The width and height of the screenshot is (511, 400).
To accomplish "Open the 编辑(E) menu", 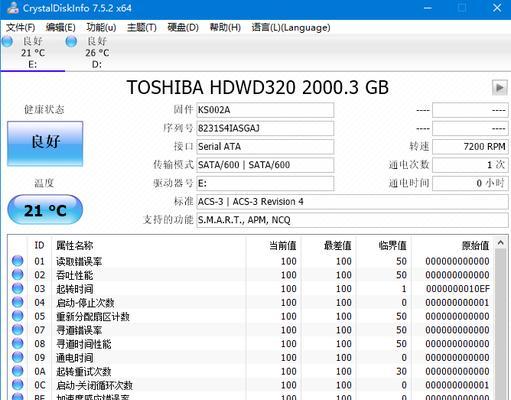I will pyautogui.click(x=61, y=27).
